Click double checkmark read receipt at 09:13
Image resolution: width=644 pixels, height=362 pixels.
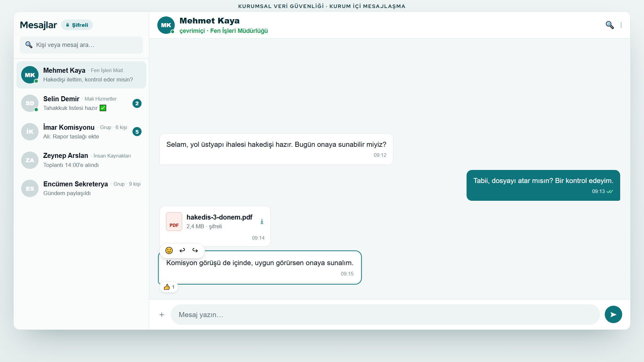point(610,191)
